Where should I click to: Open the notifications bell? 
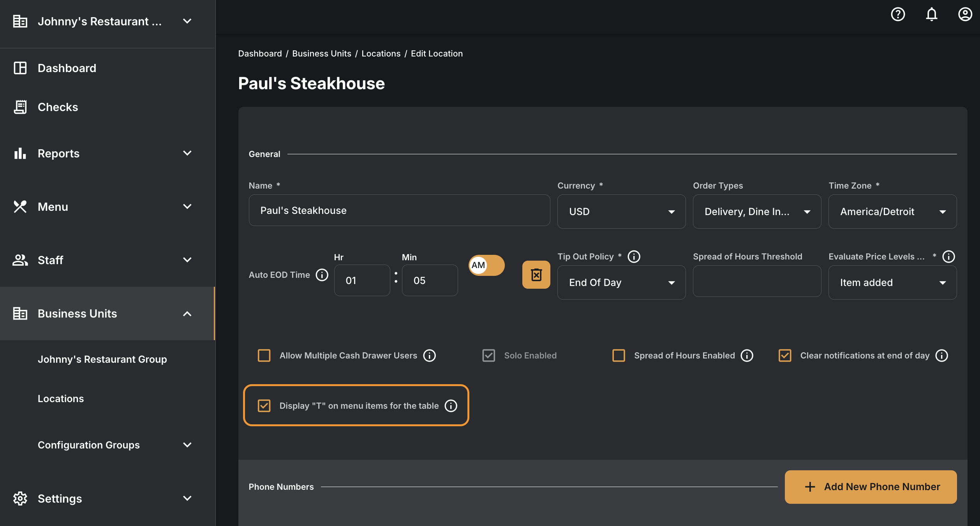931,14
